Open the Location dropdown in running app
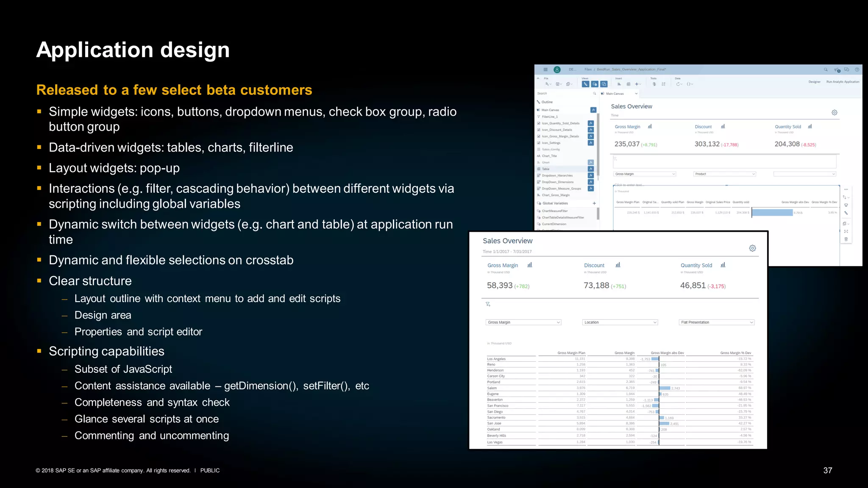Image resolution: width=868 pixels, height=488 pixels. click(620, 322)
